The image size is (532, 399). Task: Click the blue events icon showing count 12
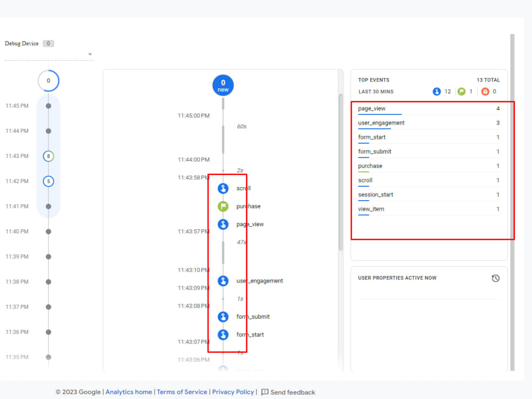point(437,92)
